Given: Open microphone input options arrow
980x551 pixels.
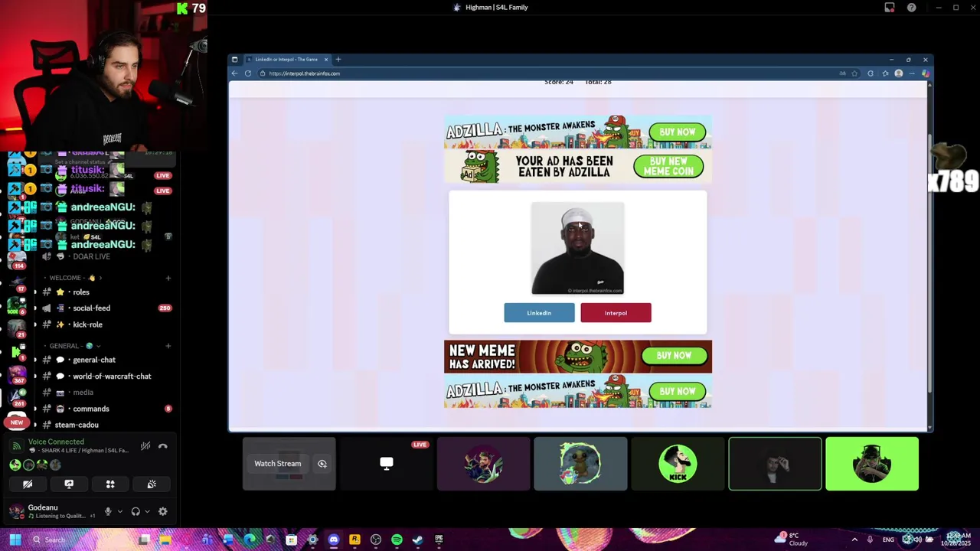Looking at the screenshot, I should click(119, 511).
